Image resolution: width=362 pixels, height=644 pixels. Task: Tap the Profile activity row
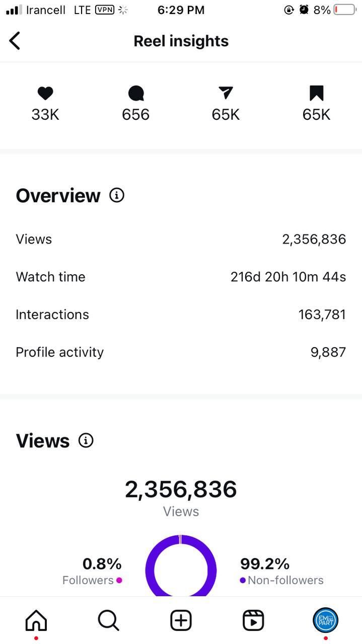click(x=181, y=352)
